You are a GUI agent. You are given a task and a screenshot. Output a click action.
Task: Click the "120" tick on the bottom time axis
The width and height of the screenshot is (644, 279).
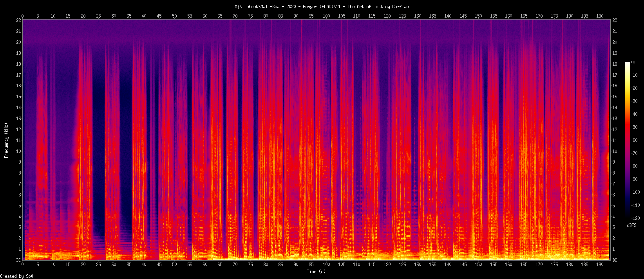point(387,265)
